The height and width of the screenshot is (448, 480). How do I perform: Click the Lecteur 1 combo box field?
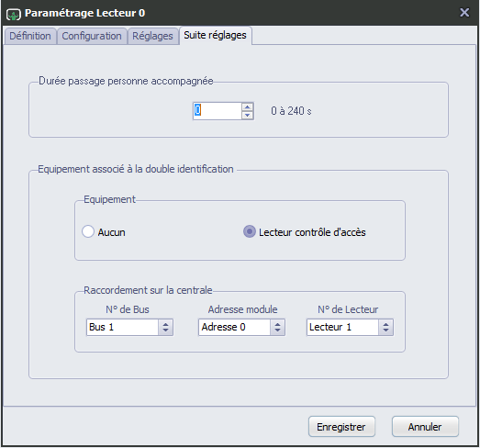point(342,327)
